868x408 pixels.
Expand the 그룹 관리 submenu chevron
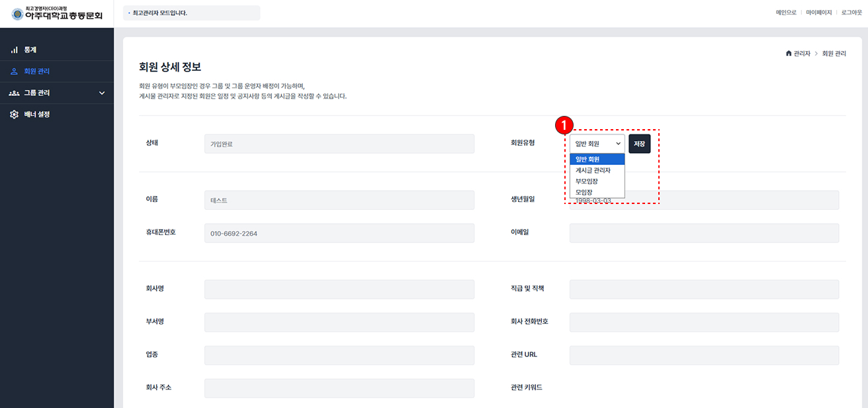pyautogui.click(x=102, y=93)
